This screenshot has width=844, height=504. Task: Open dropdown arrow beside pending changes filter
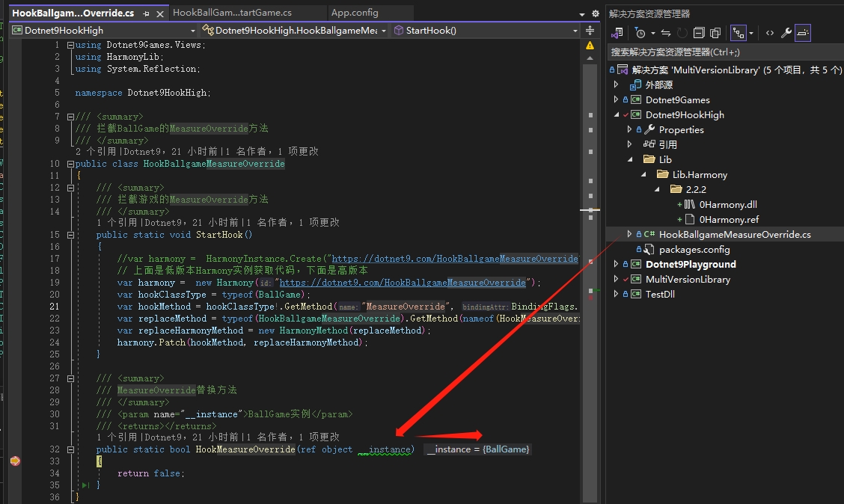point(653,34)
